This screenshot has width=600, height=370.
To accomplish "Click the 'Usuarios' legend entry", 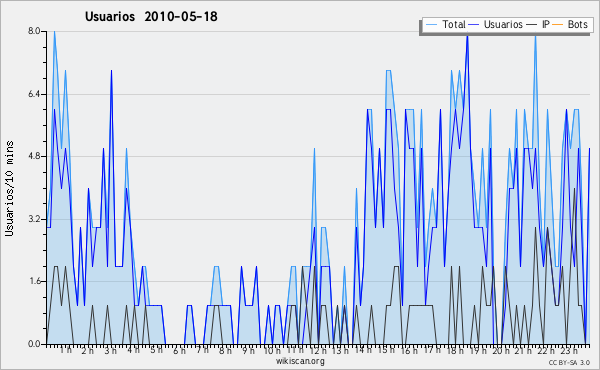I will pos(503,24).
